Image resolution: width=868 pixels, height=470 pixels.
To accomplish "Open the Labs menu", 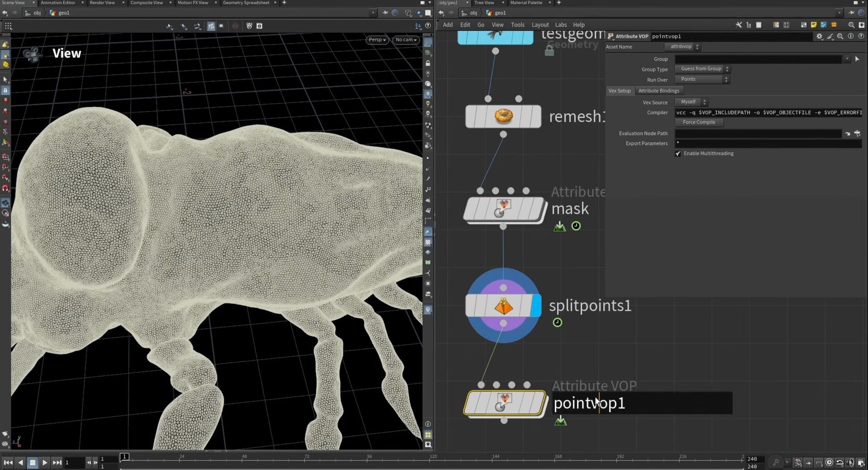I will 561,25.
